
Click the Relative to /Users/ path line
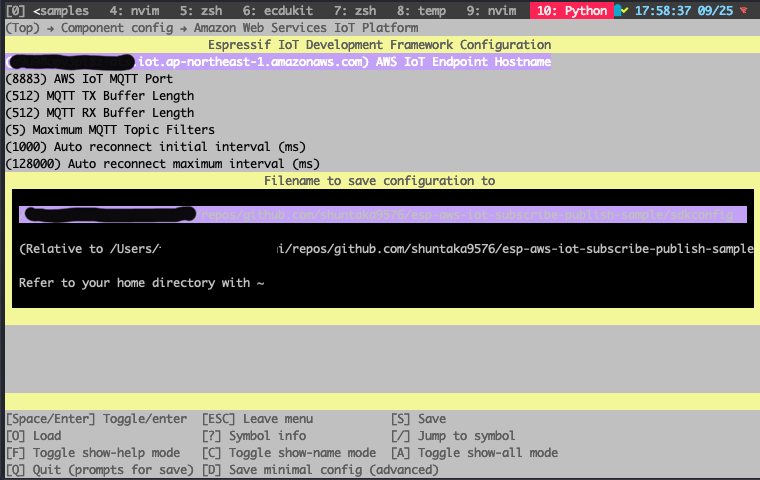point(386,249)
